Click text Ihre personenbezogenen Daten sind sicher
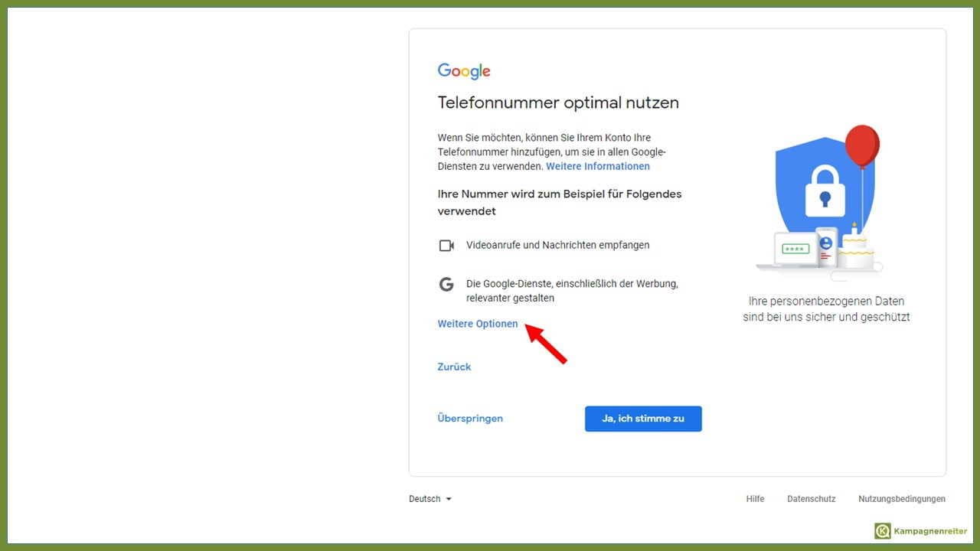The width and height of the screenshot is (980, 551). (x=826, y=309)
